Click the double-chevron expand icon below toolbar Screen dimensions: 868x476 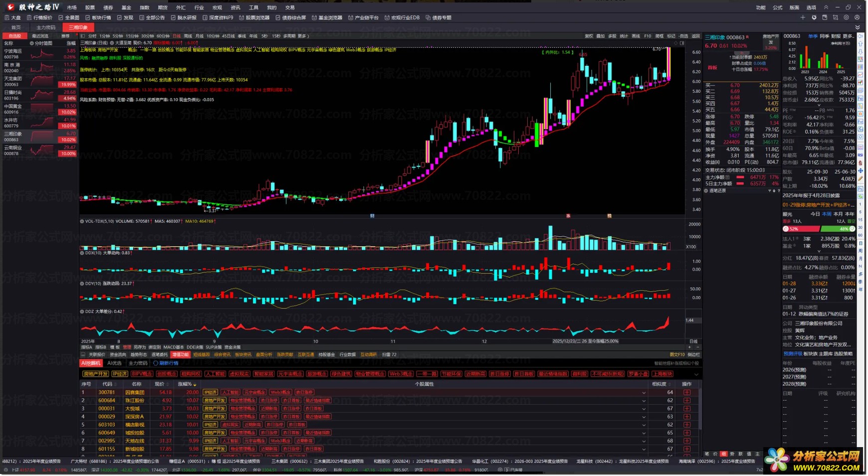coord(858,27)
